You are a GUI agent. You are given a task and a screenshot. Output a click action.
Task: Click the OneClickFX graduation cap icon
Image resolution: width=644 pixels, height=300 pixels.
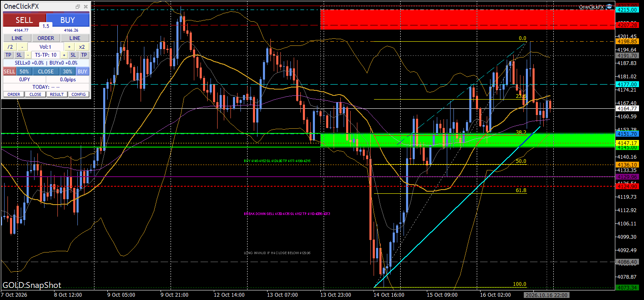(609, 6)
